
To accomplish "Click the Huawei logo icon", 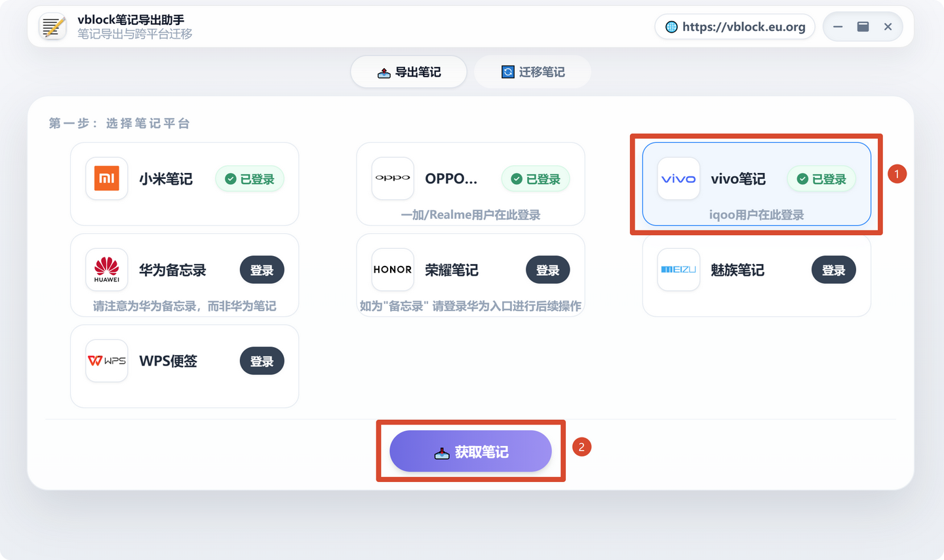I will 107,269.
